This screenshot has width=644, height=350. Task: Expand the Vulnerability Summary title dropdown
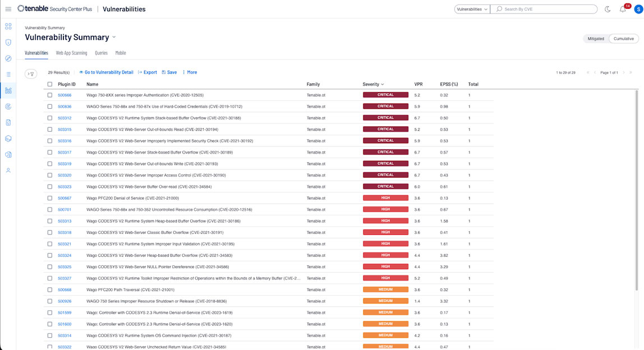click(x=114, y=37)
